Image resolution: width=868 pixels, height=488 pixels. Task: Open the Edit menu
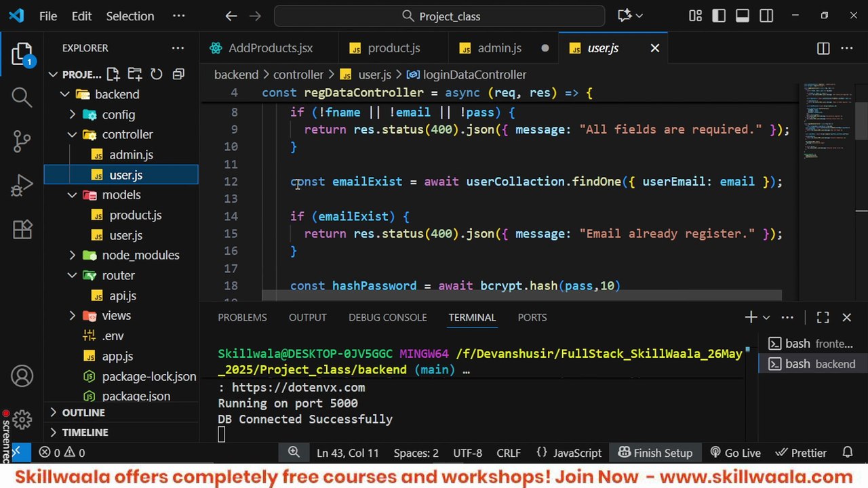(81, 16)
